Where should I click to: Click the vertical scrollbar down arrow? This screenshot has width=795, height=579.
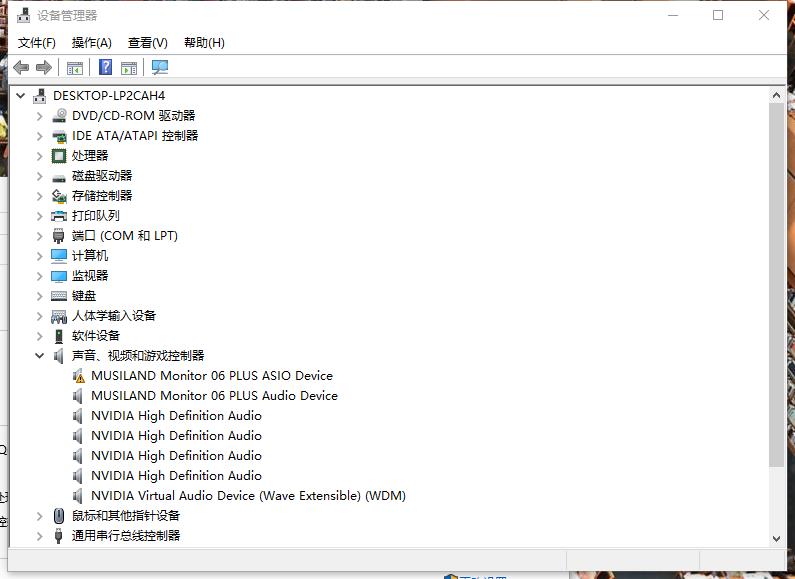click(x=777, y=538)
